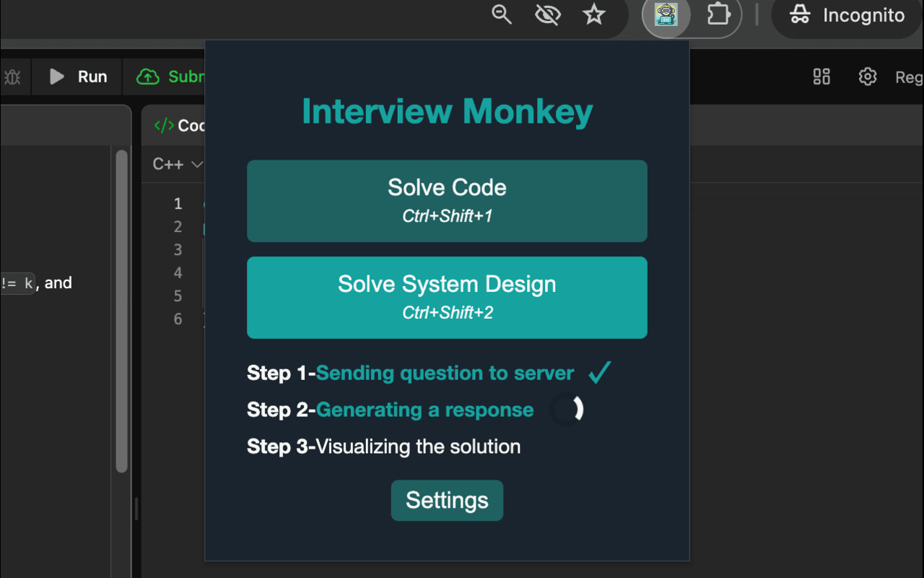Viewport: 924px width, 578px height.
Task: Click the zoom magnifier in address bar
Action: click(x=502, y=15)
